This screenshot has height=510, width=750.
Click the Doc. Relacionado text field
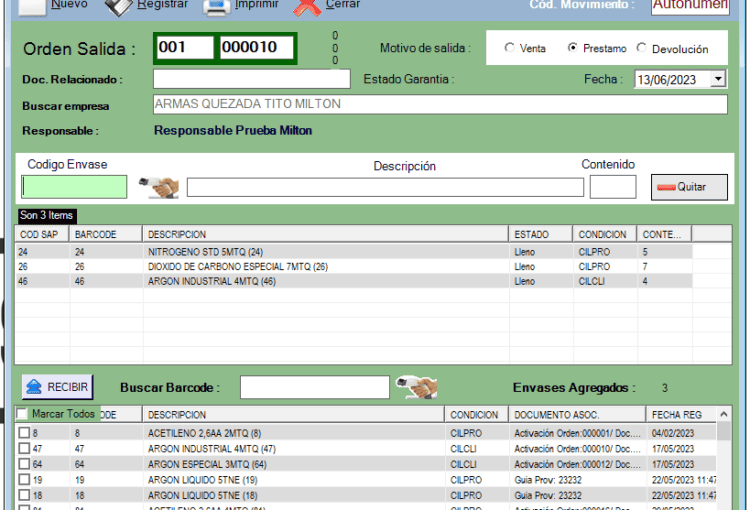tap(251, 79)
